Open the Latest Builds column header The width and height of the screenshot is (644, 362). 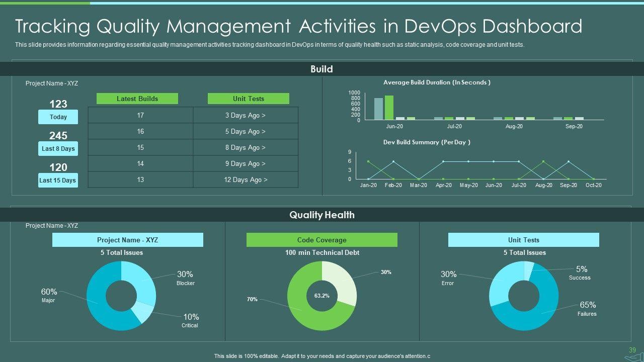click(137, 99)
